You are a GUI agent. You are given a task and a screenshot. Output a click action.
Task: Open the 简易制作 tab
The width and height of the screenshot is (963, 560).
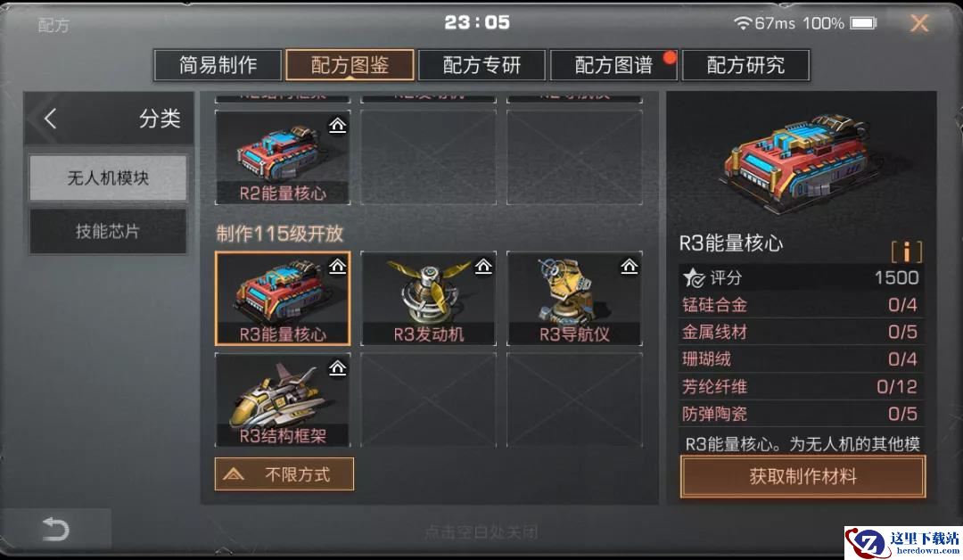[x=218, y=65]
